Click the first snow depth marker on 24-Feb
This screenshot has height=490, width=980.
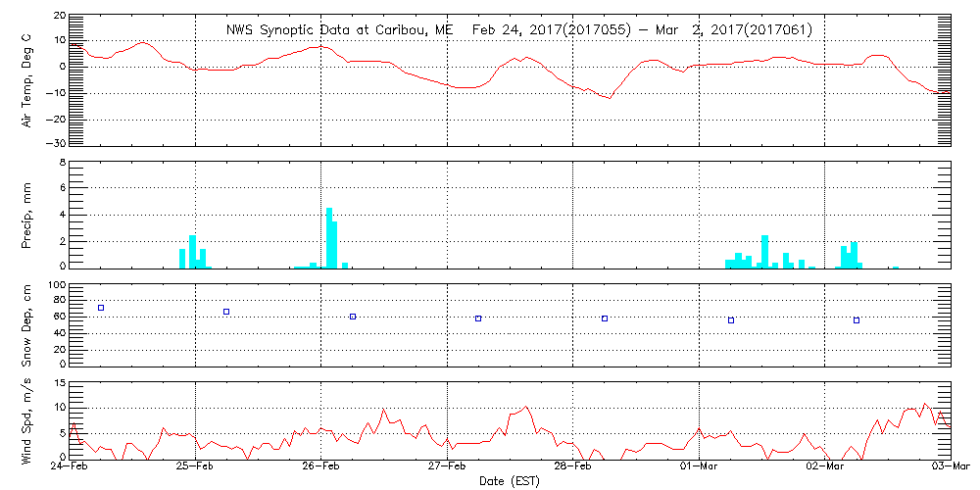click(x=100, y=308)
